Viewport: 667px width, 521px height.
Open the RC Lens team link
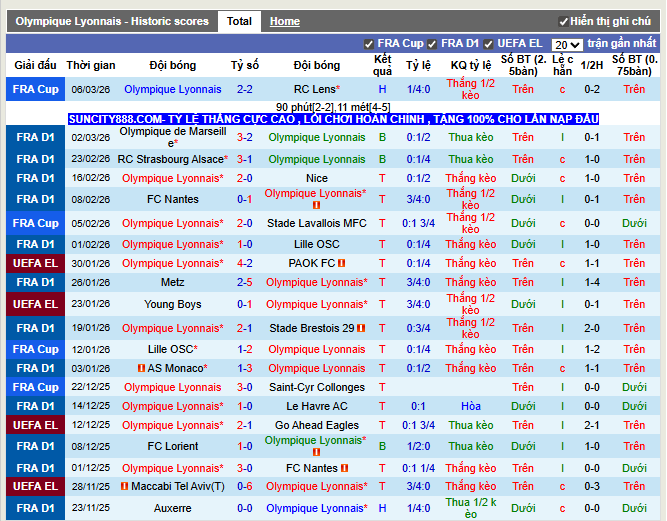pos(316,89)
